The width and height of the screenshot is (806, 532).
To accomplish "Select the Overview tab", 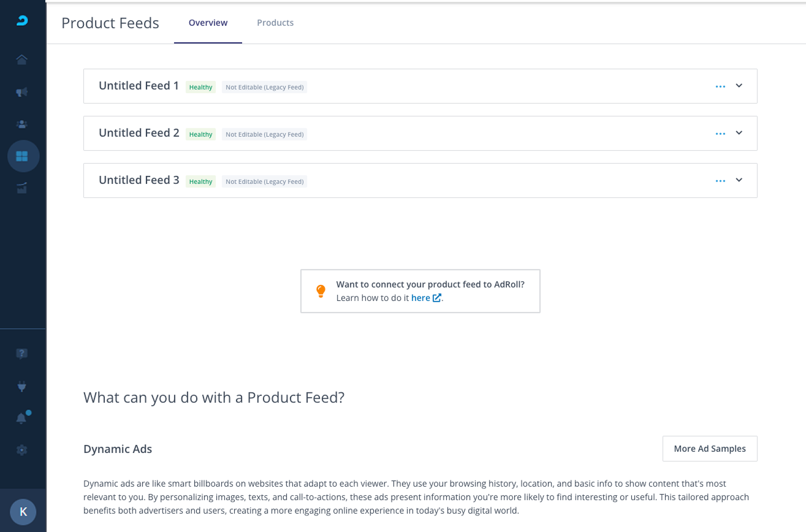I will pyautogui.click(x=208, y=23).
